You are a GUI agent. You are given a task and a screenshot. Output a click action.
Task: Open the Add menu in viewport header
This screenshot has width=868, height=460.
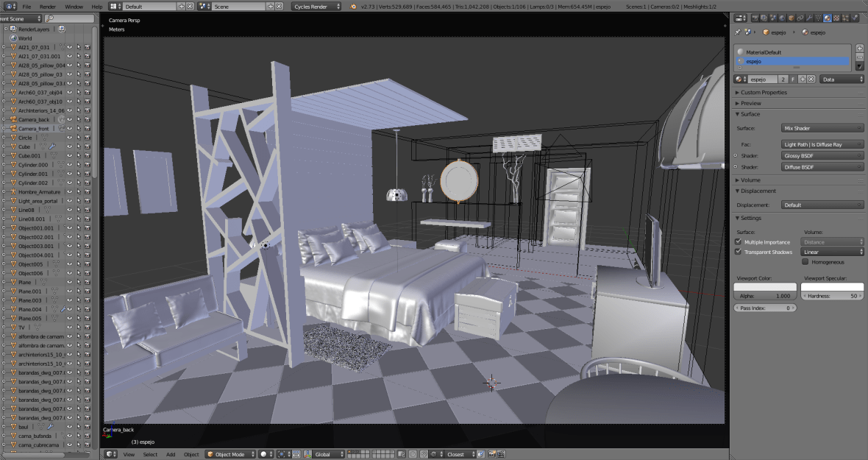coord(171,454)
